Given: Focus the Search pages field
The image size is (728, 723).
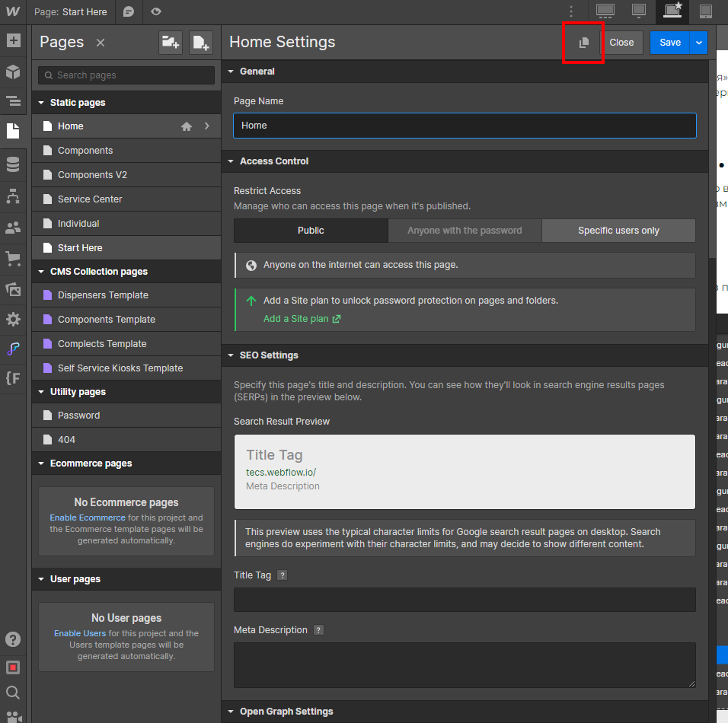Looking at the screenshot, I should [126, 75].
